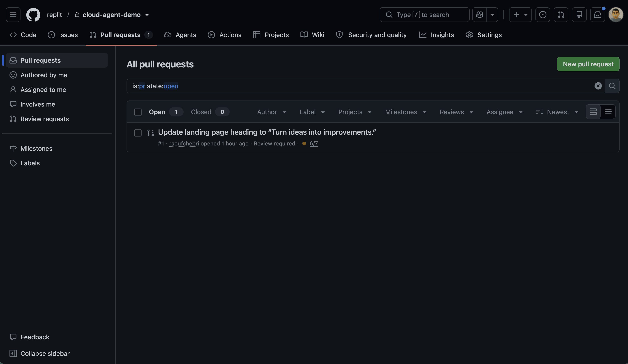Go to GitHub homepage via Octocat logo
Screen dimensions: 628x364
[x=33, y=15]
